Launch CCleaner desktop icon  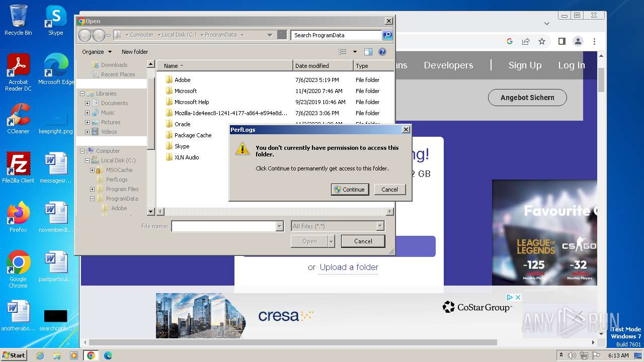pyautogui.click(x=18, y=119)
